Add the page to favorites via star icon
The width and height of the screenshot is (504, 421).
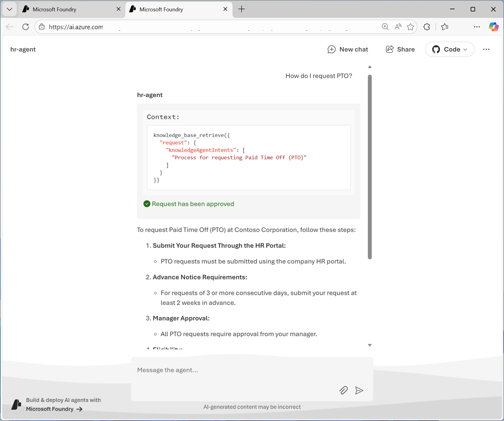click(410, 26)
